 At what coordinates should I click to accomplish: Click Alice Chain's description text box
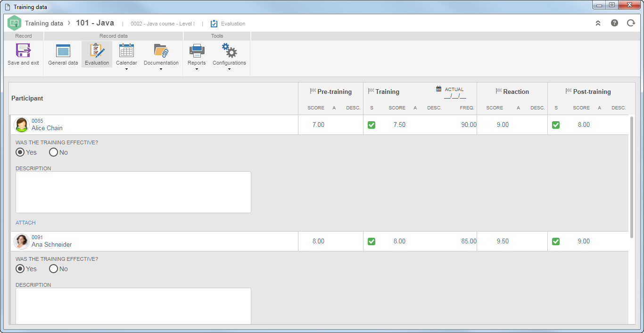[133, 192]
